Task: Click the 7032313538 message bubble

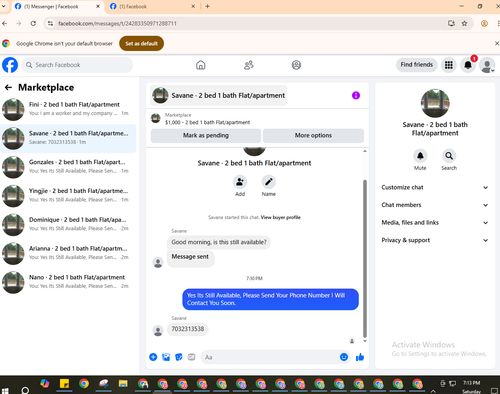Action: pyautogui.click(x=188, y=329)
